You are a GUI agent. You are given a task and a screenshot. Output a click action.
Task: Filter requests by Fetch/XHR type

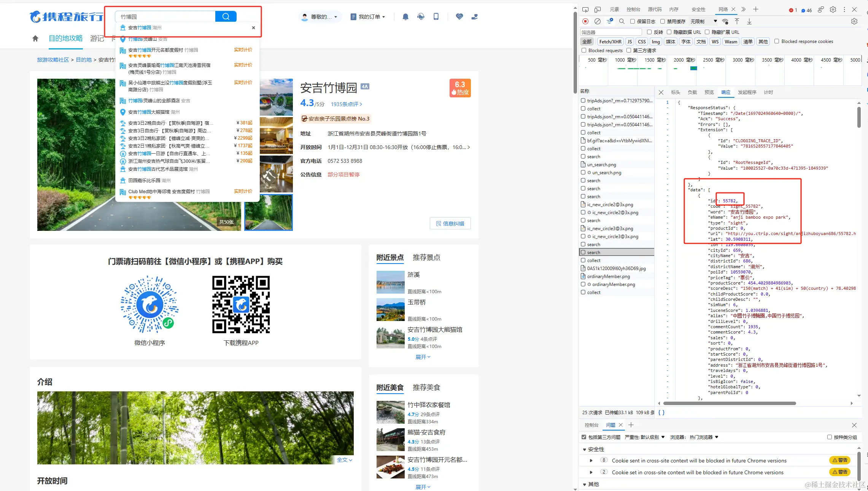click(x=610, y=41)
